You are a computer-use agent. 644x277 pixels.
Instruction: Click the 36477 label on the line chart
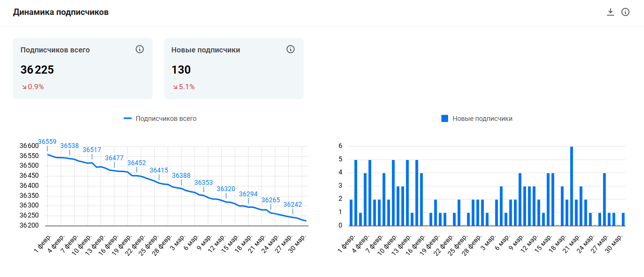pyautogui.click(x=114, y=158)
